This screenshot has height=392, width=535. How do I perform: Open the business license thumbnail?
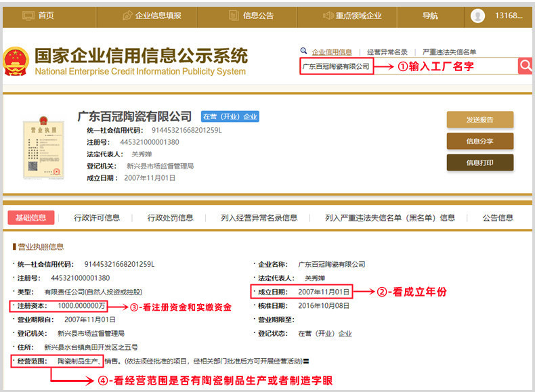coord(43,148)
